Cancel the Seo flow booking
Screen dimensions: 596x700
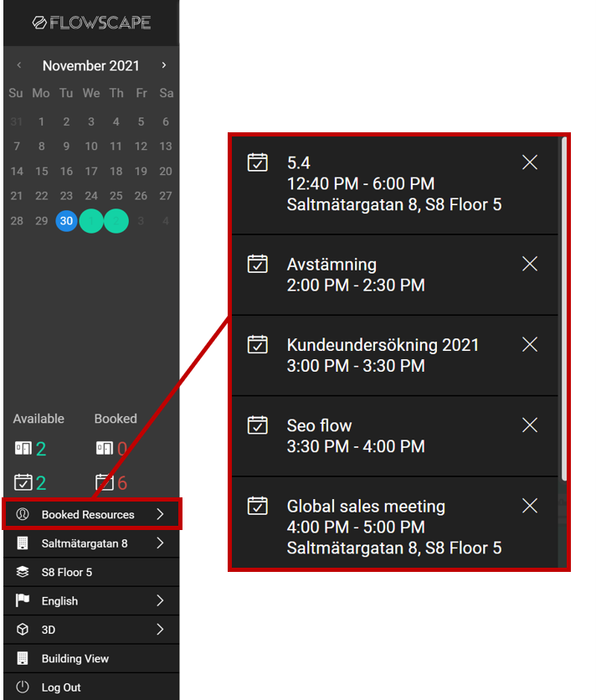click(530, 425)
